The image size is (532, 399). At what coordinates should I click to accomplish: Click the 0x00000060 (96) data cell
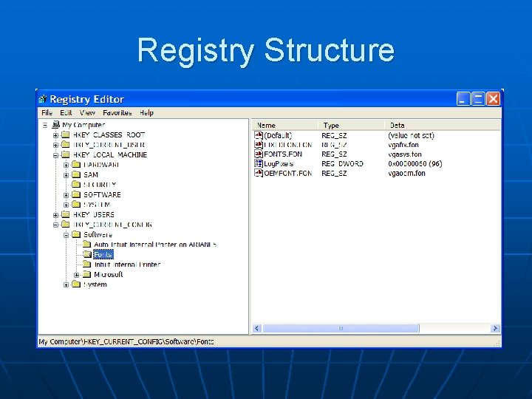pos(415,163)
